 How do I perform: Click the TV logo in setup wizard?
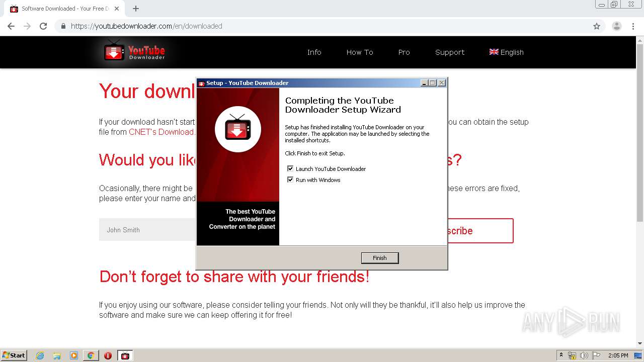(x=238, y=129)
